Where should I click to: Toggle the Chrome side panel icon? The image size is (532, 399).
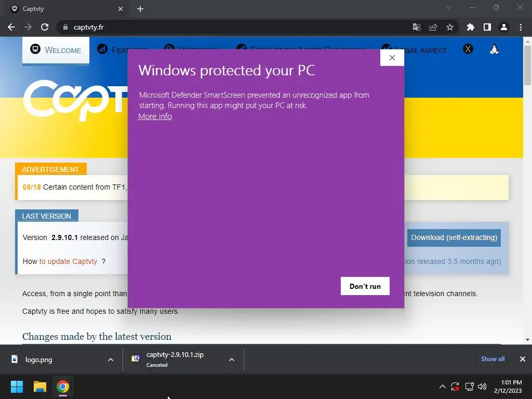click(487, 27)
